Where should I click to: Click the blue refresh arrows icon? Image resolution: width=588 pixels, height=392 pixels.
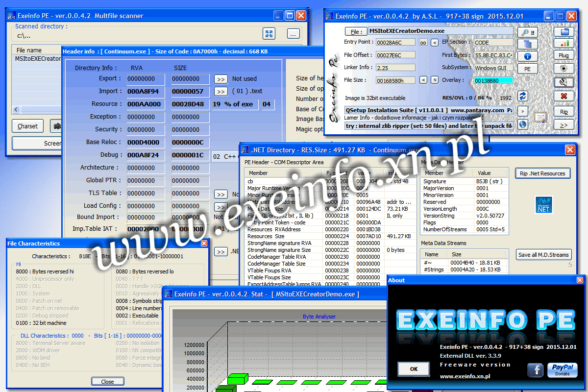point(523,96)
